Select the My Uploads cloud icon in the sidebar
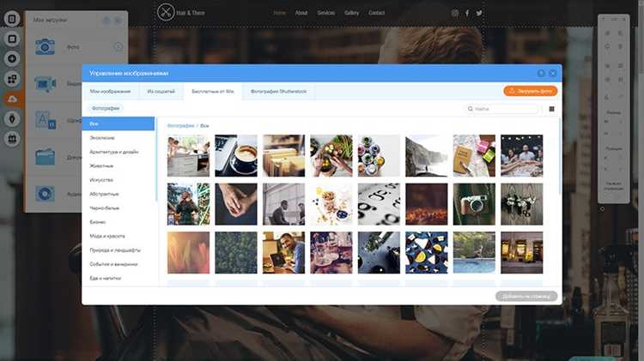644x361 pixels. [x=12, y=99]
